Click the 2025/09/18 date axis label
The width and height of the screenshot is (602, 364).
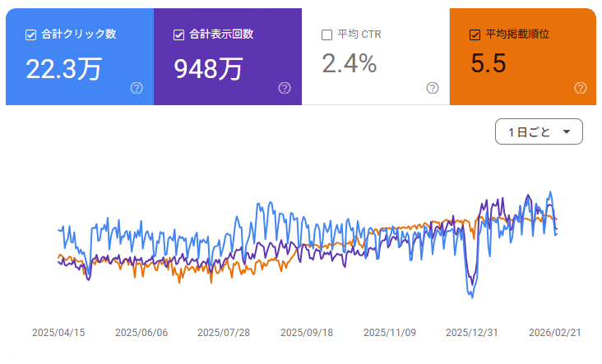[307, 333]
